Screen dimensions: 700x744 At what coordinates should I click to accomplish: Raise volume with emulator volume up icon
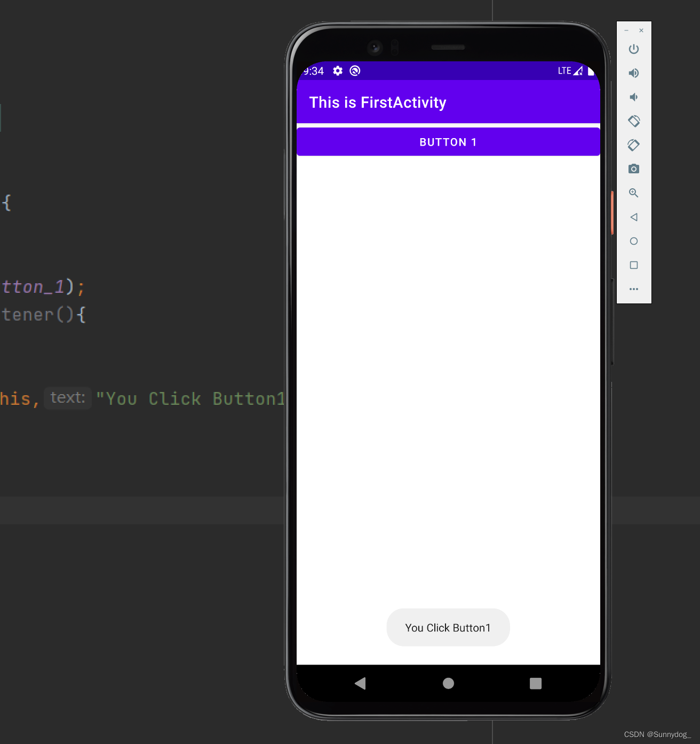click(634, 73)
